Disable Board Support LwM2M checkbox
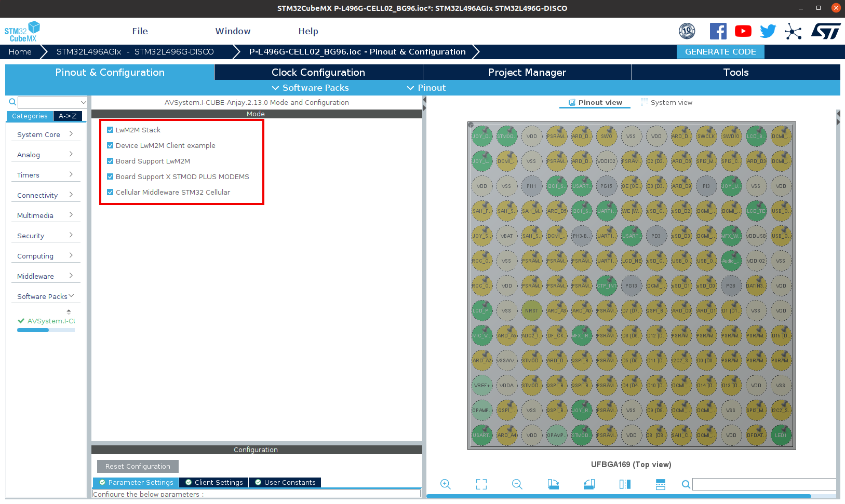 point(110,161)
